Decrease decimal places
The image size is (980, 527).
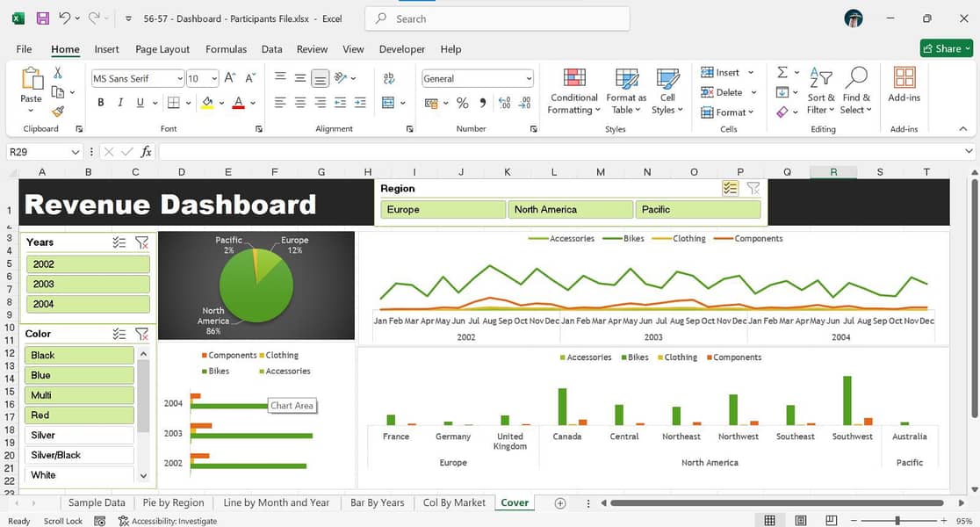525,103
